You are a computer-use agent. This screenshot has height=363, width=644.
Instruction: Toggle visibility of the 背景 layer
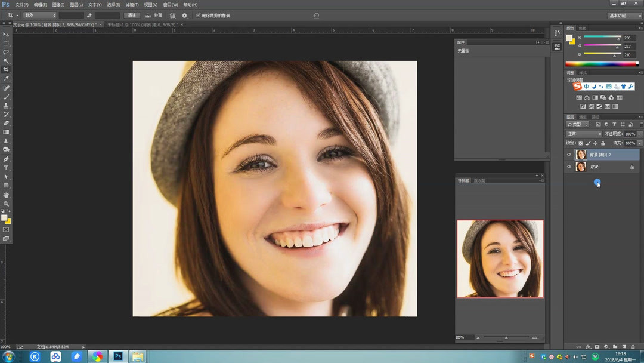tap(569, 167)
